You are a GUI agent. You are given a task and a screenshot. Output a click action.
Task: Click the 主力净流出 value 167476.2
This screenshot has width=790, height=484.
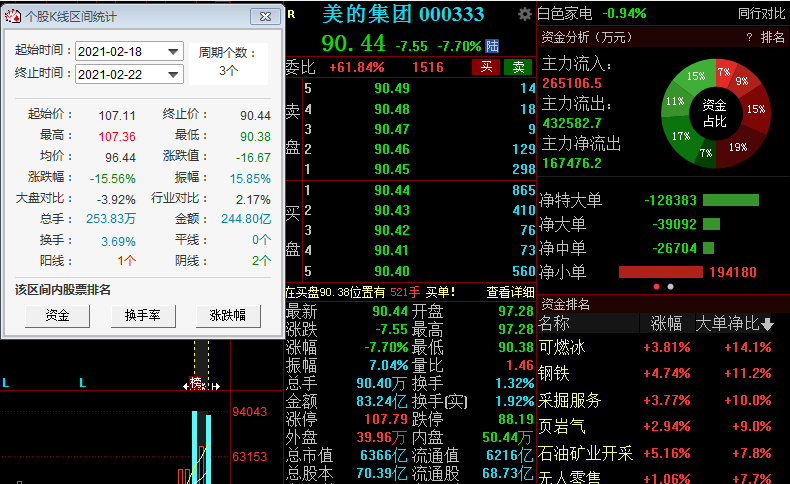(x=571, y=163)
